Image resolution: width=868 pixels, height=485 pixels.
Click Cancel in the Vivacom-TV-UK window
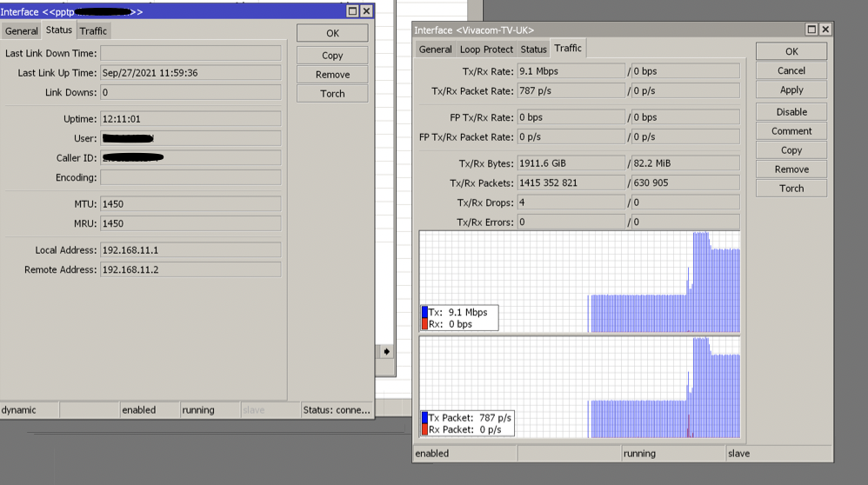tap(791, 71)
